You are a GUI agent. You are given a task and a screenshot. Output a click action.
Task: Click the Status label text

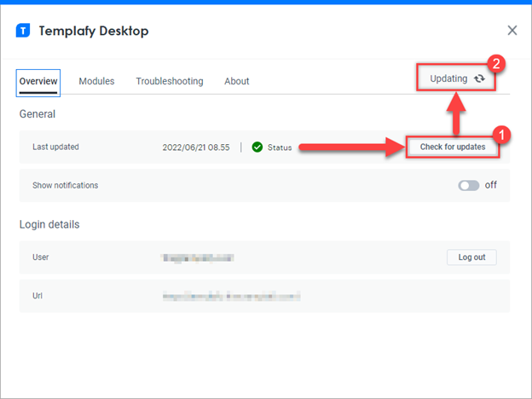[280, 147]
